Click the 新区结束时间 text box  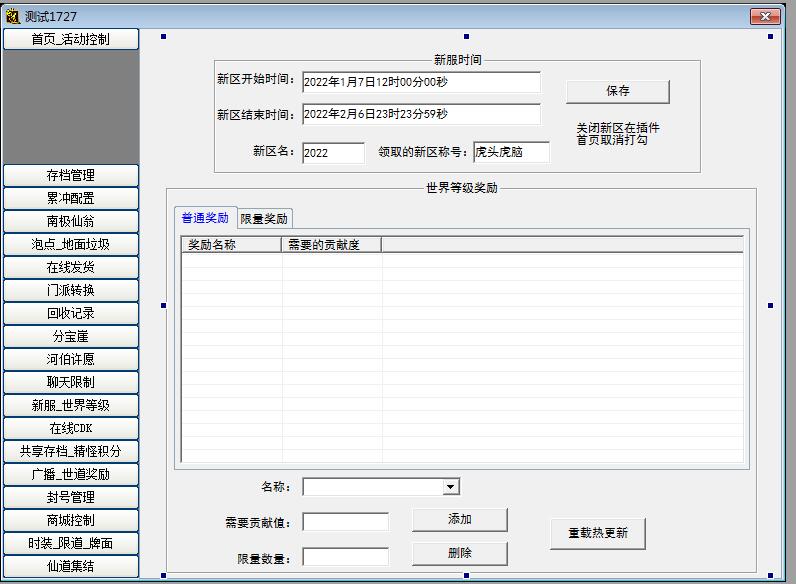click(x=420, y=114)
